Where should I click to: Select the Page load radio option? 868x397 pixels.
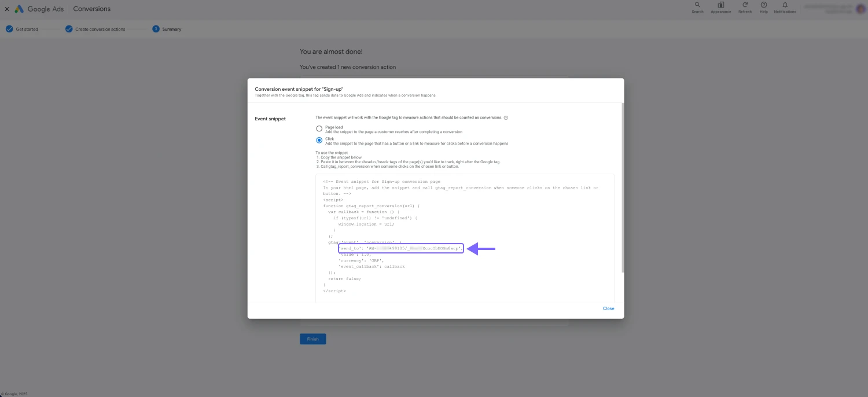[x=319, y=128]
